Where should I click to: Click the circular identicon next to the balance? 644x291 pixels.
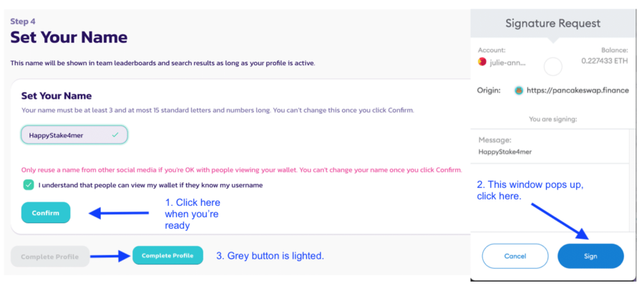point(553,67)
